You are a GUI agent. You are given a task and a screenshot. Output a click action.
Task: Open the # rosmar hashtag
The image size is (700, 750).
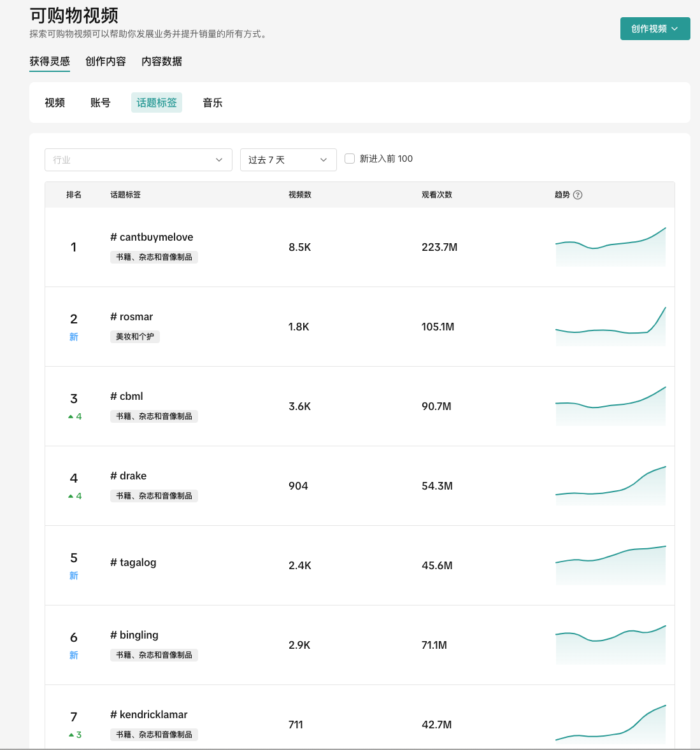point(132,316)
